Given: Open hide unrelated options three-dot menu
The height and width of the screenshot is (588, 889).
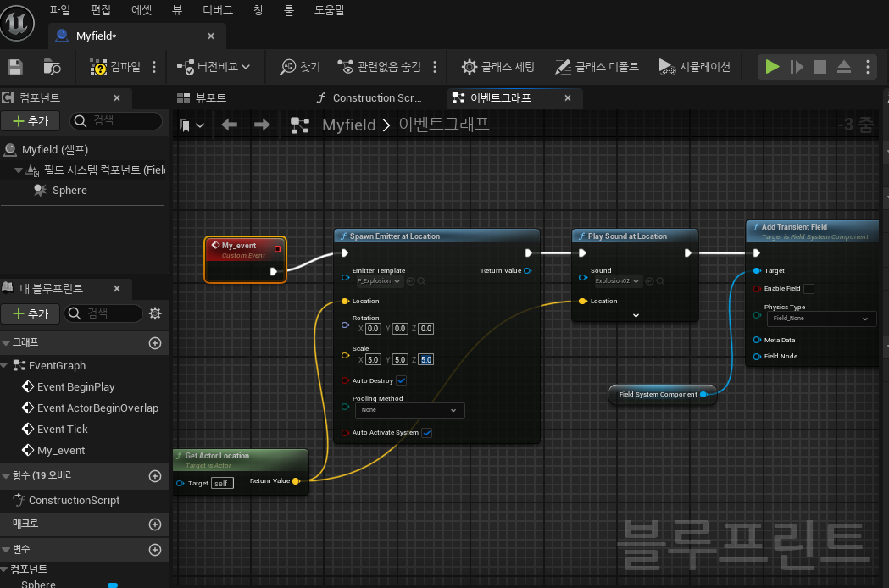Looking at the screenshot, I should click(435, 67).
